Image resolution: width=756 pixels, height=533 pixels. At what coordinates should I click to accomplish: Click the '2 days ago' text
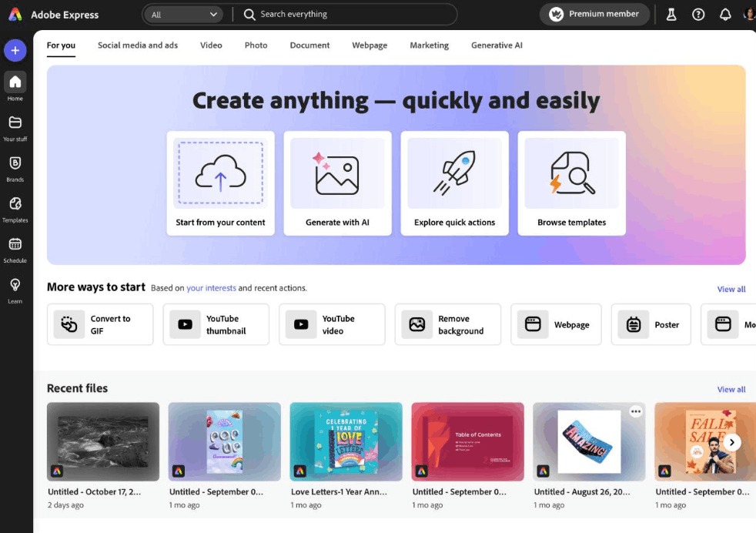(x=65, y=505)
